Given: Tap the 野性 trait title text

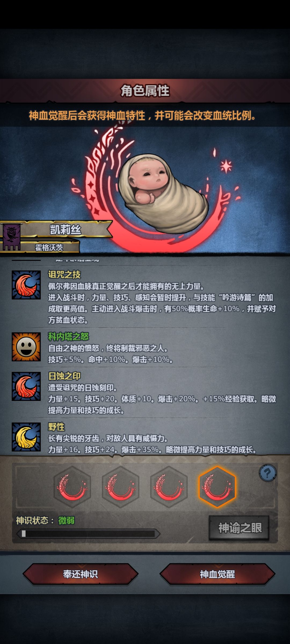Looking at the screenshot, I should pyautogui.click(x=56, y=427).
